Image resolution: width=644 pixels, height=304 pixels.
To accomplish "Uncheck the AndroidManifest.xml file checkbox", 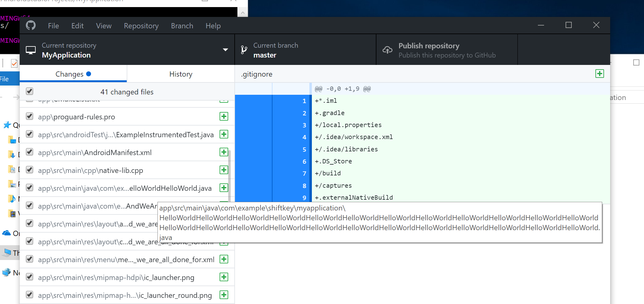I will [x=30, y=152].
